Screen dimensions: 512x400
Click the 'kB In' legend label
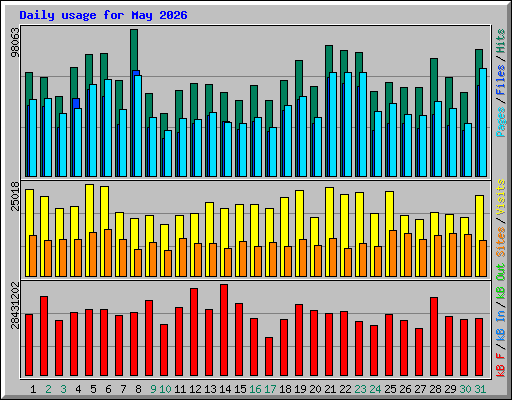(x=501, y=325)
